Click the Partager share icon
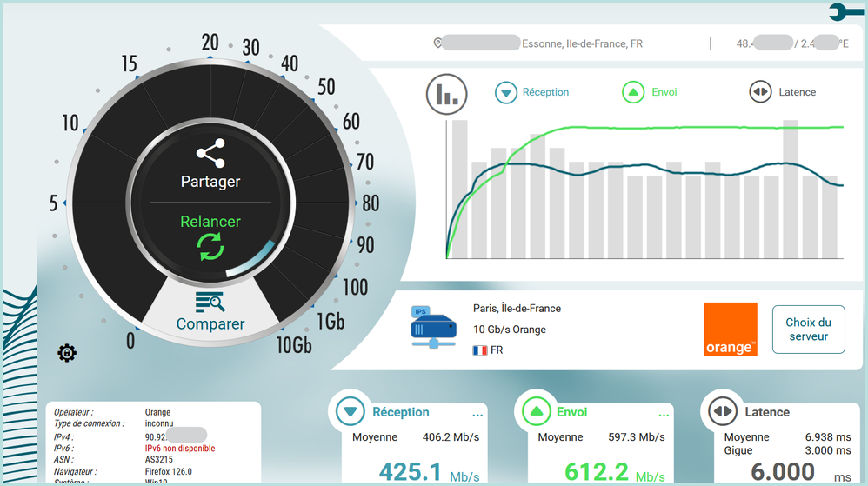Screen dimensions: 868x486 point(210,154)
